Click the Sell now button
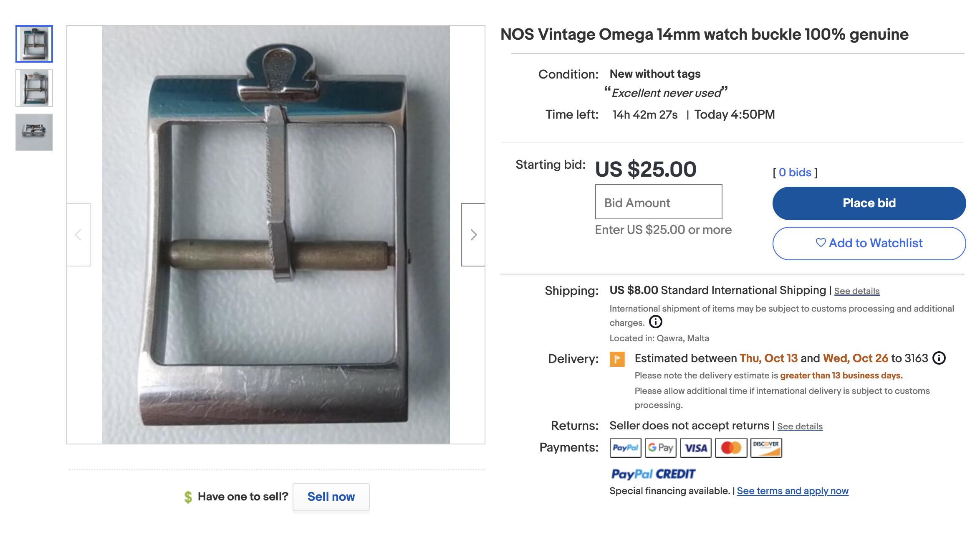The width and height of the screenshot is (980, 543). [x=331, y=497]
